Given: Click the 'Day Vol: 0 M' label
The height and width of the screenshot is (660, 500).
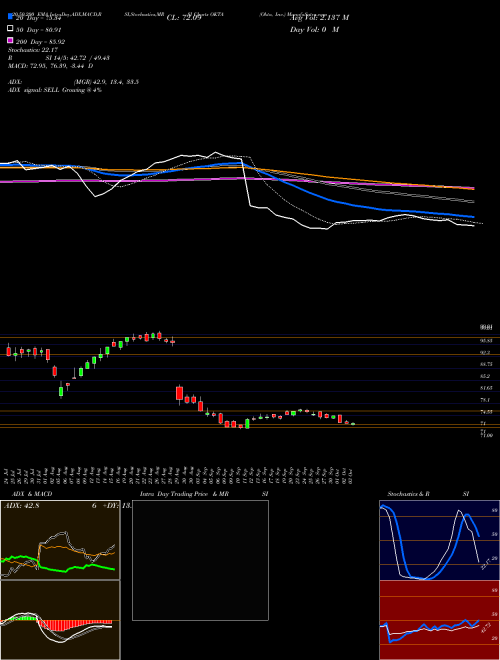Looking at the screenshot, I should pyautogui.click(x=314, y=29).
